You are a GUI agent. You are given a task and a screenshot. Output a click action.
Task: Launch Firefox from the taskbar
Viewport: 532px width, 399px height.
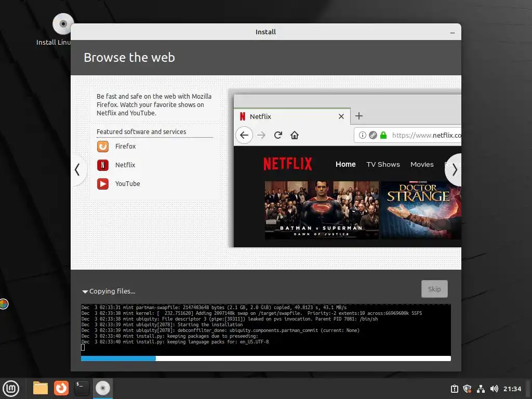[61, 388]
